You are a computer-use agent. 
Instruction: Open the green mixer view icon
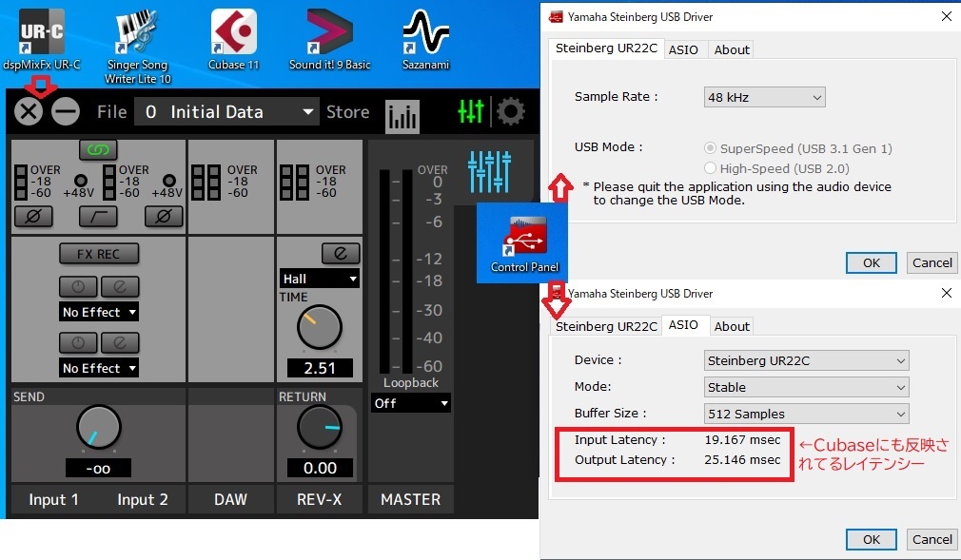click(x=471, y=111)
